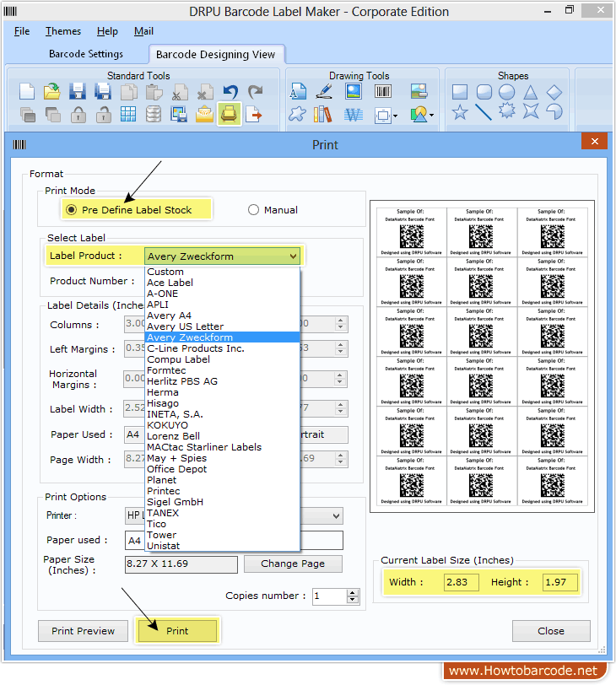Click the closed padlock Lock icon
Screen dimensions: 616x685
[x=78, y=115]
